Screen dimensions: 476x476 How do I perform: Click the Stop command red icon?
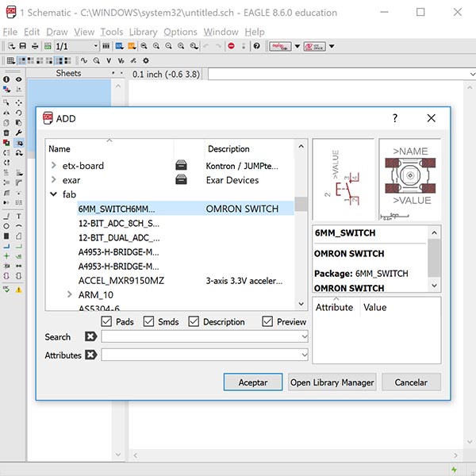[x=232, y=46]
